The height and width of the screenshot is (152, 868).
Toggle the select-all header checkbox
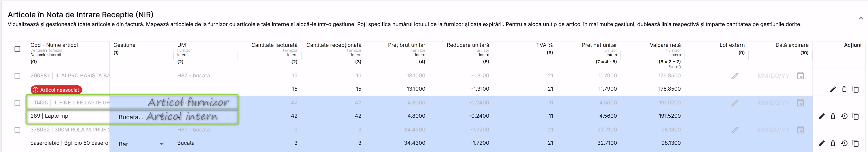tap(17, 49)
